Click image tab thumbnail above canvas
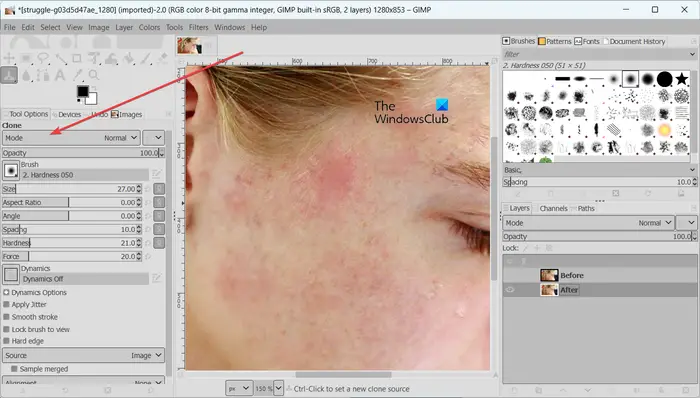Viewport: 700px width, 398px height. click(x=189, y=46)
